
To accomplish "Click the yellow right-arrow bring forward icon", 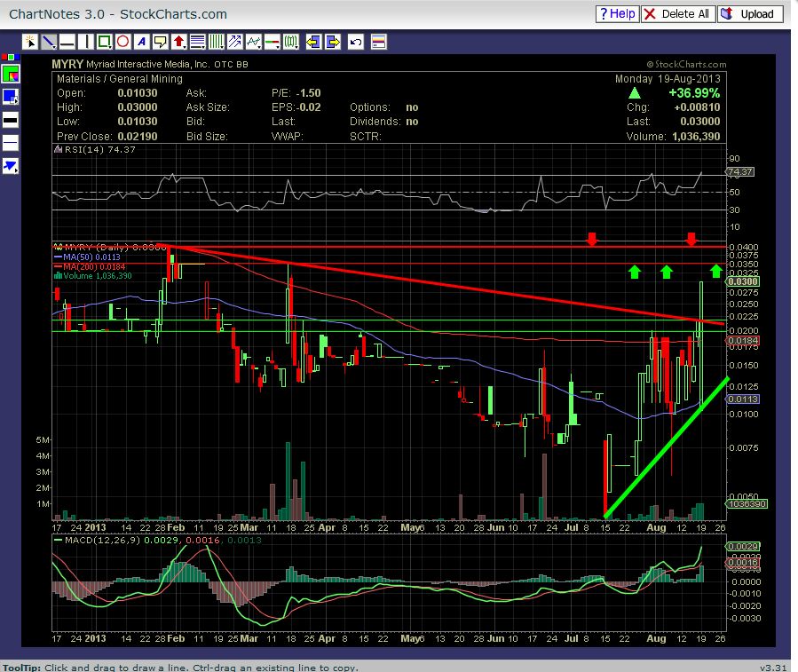I will click(332, 42).
